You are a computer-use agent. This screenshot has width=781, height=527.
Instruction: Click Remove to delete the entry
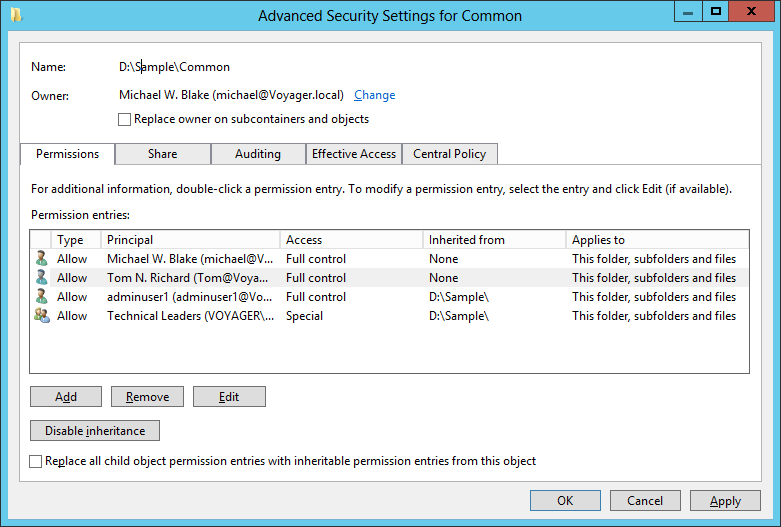(x=147, y=397)
